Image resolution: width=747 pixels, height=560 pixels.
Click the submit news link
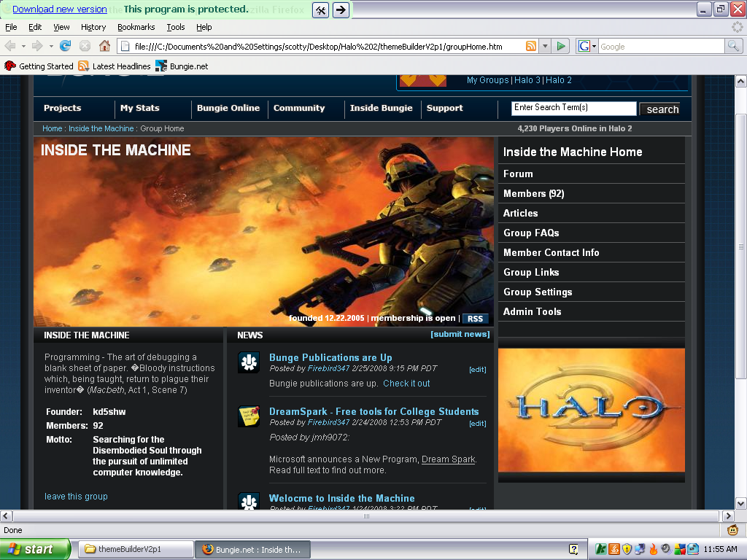coord(460,334)
